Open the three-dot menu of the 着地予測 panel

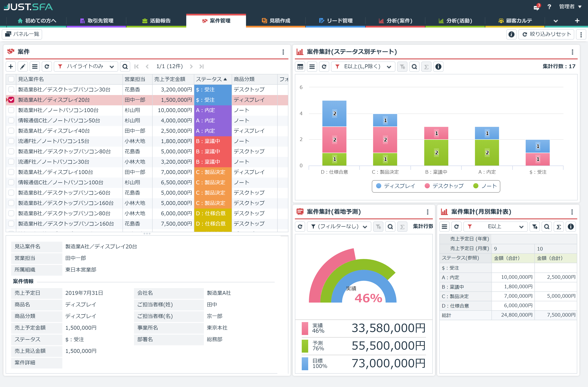click(x=427, y=212)
